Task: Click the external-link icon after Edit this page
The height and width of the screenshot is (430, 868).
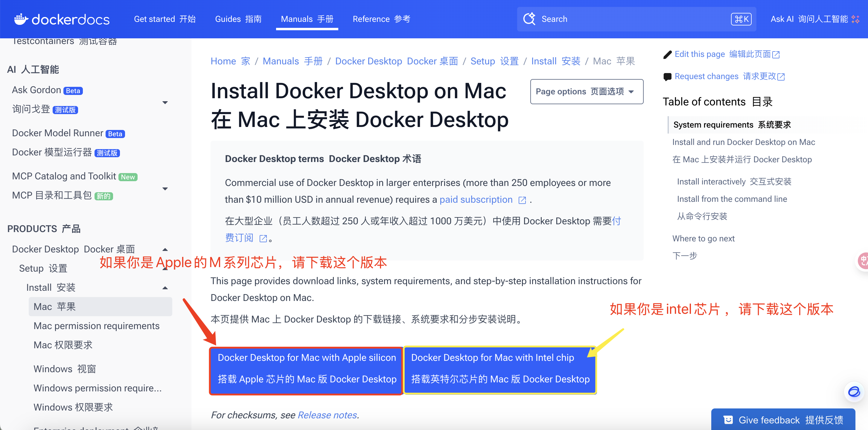Action: click(776, 54)
